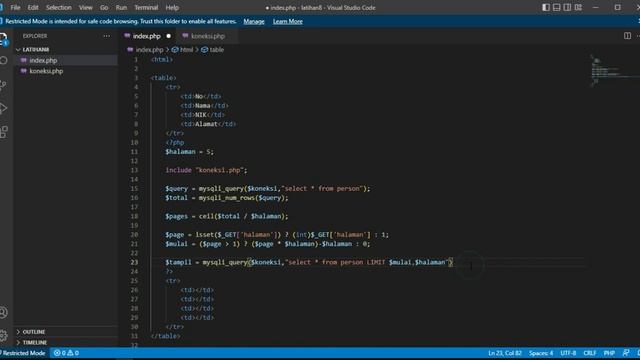The width and height of the screenshot is (640, 360).
Task: Click the table symbol icon in breadcrumbs
Action: coord(204,50)
